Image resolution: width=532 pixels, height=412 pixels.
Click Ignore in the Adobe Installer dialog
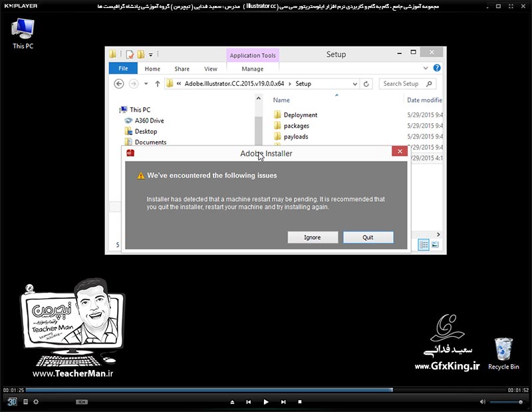point(313,238)
